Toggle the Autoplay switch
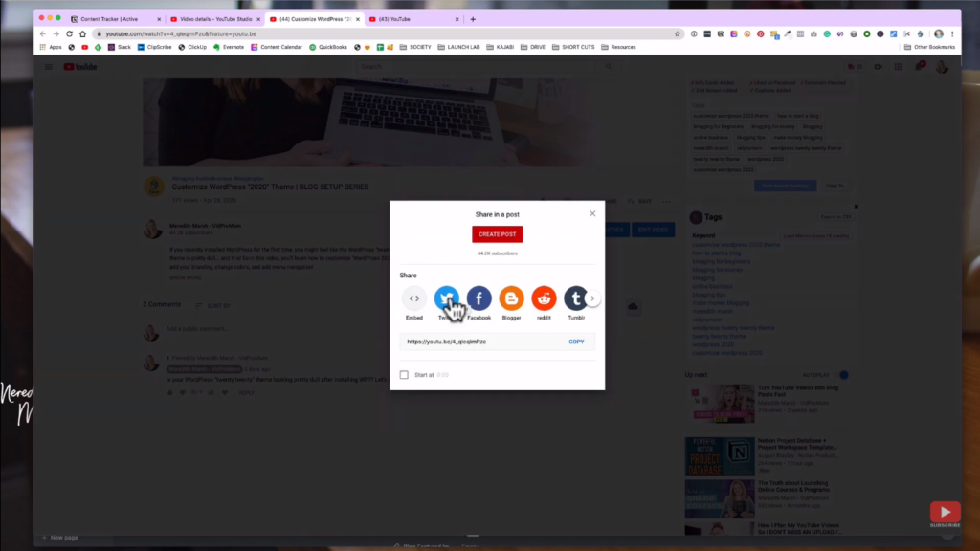The height and width of the screenshot is (551, 980). click(x=842, y=375)
